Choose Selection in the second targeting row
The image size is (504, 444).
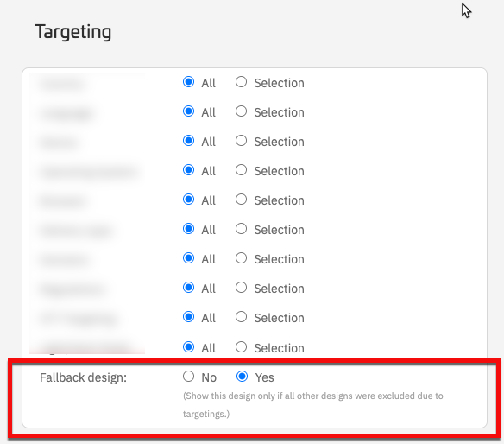pos(241,111)
